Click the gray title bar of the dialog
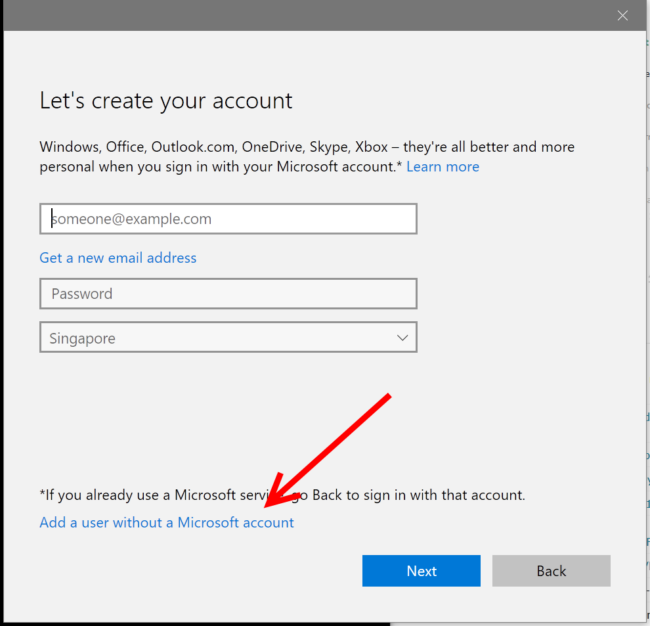Screen dimensions: 650x626 300,15
